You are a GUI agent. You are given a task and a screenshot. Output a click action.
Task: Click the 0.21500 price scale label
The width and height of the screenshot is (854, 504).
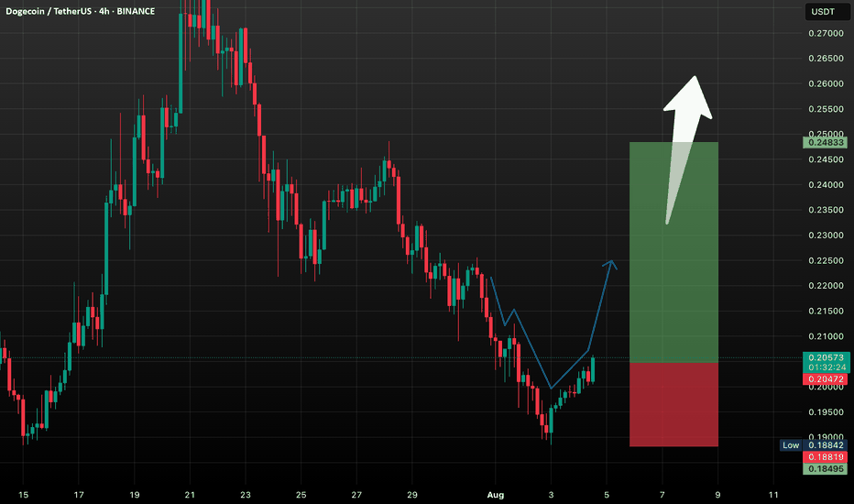tap(826, 312)
